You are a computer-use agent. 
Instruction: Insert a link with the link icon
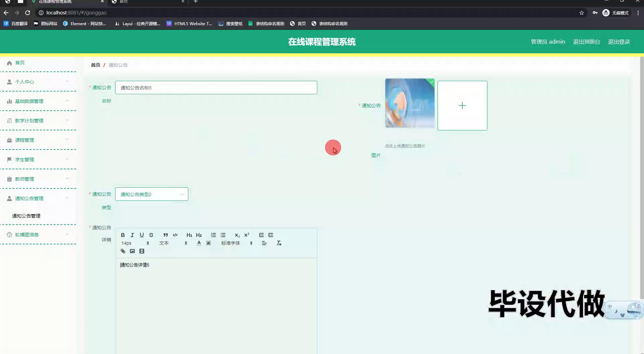123,251
